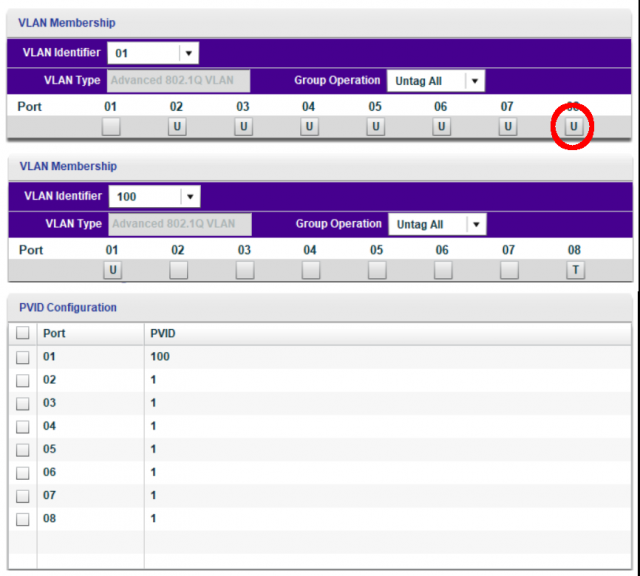
Task: Toggle port 01 membership in VLAN 01
Action: (x=111, y=126)
